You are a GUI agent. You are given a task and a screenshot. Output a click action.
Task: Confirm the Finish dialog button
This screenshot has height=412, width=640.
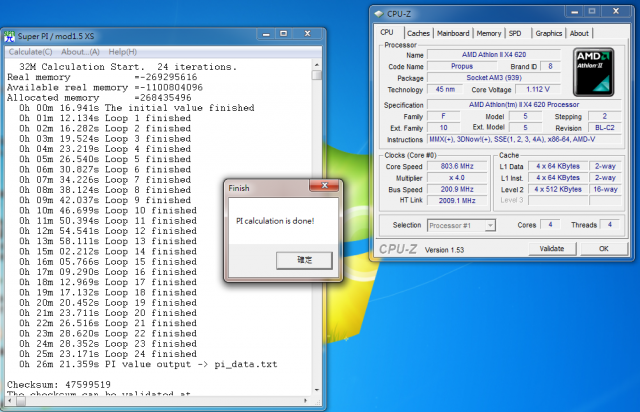pos(304,260)
